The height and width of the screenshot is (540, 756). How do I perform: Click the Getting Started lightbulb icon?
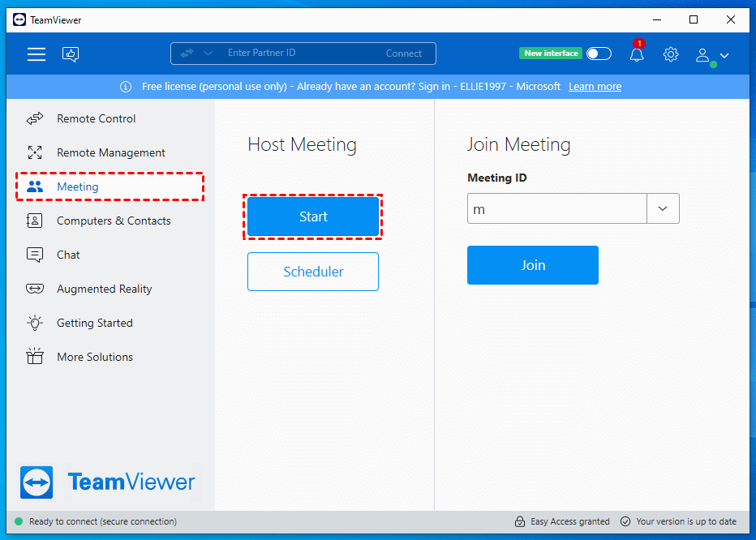[x=35, y=324]
